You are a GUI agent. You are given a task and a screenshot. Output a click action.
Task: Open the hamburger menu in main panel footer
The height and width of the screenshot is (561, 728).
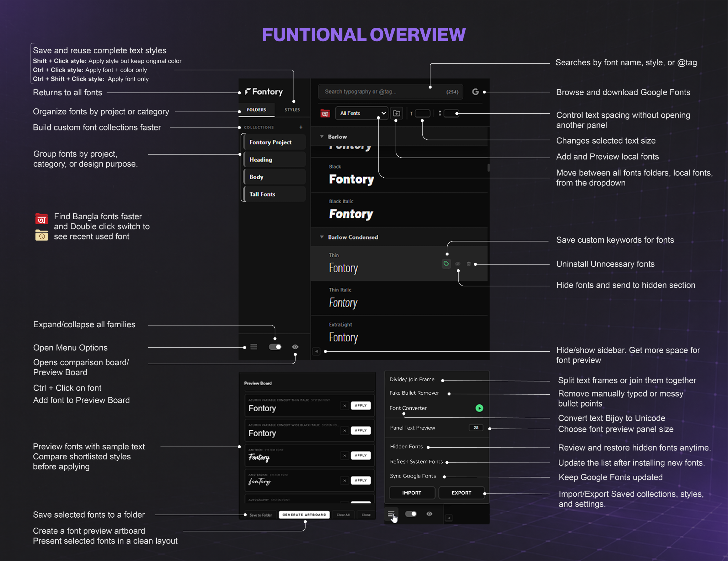tap(253, 347)
